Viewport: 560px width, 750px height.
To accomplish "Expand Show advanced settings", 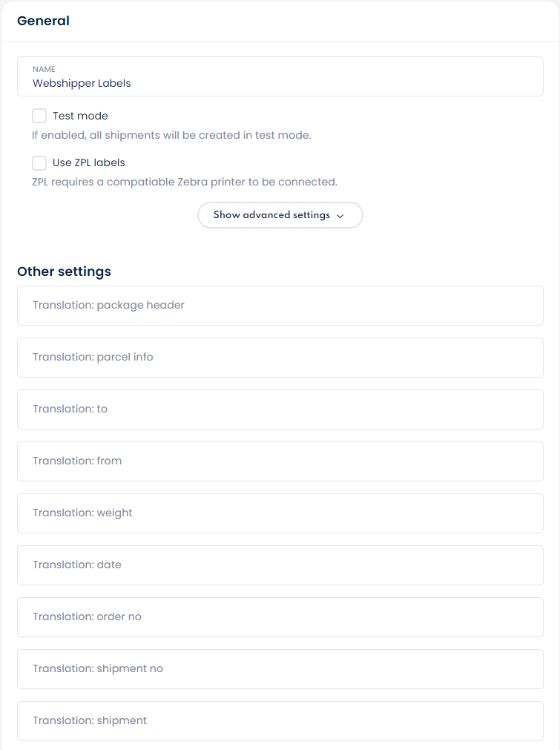I will [x=271, y=215].
